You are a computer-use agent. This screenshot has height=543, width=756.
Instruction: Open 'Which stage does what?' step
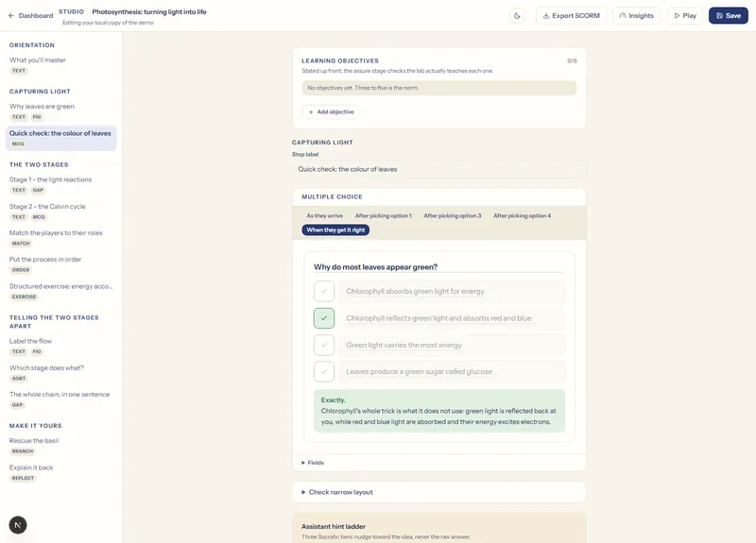point(60,372)
